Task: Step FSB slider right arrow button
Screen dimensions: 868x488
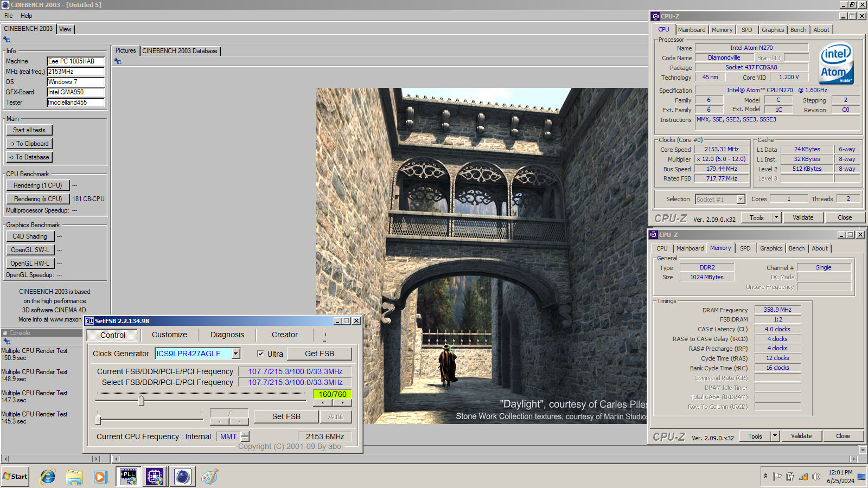Action: [342, 403]
